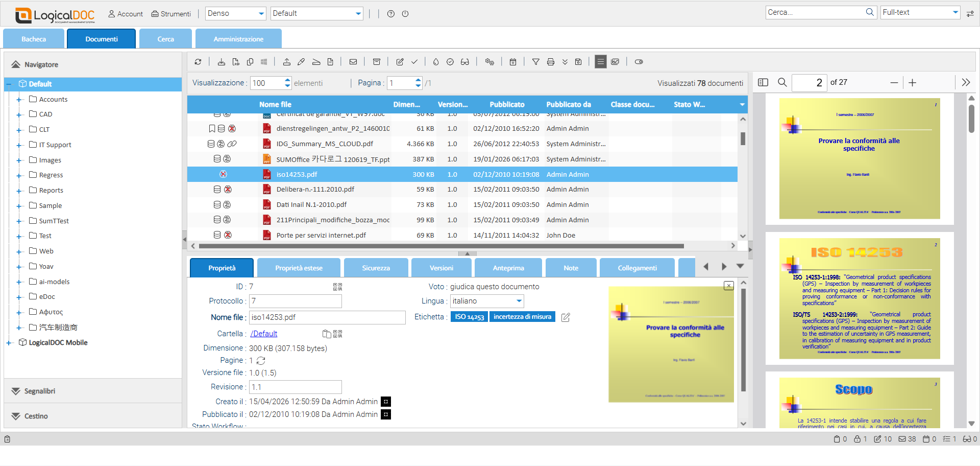Switch to the Versioni tab

pos(442,268)
